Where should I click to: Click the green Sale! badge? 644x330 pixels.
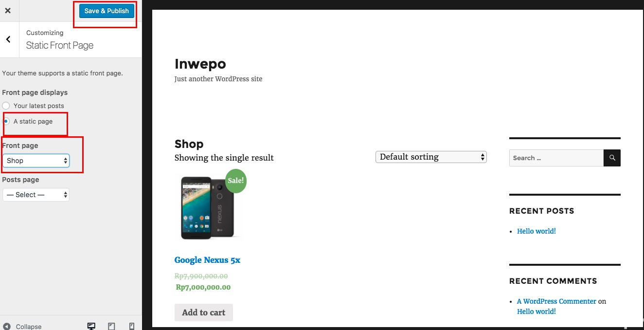click(x=236, y=181)
